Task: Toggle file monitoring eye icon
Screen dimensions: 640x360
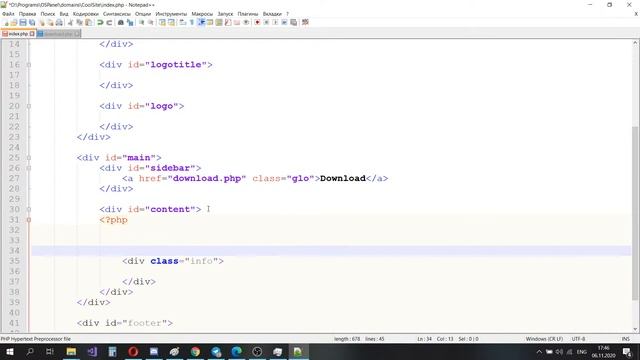Action: tap(246, 22)
